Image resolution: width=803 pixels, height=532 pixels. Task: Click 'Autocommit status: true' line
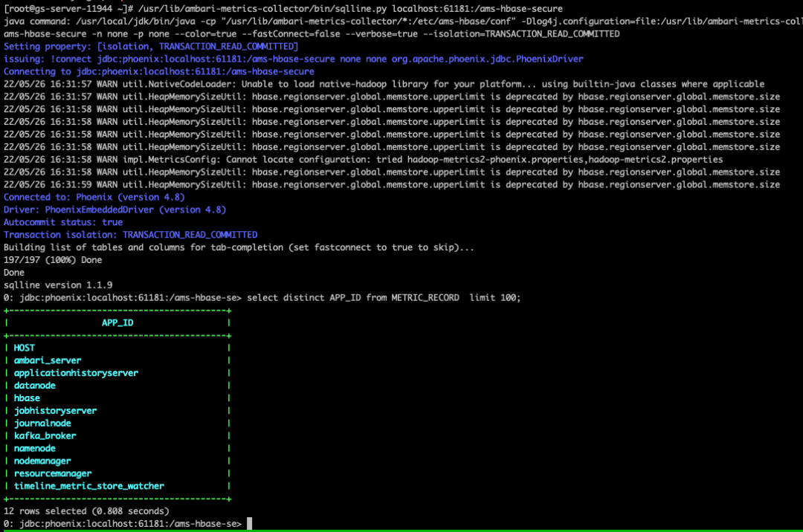pos(63,222)
